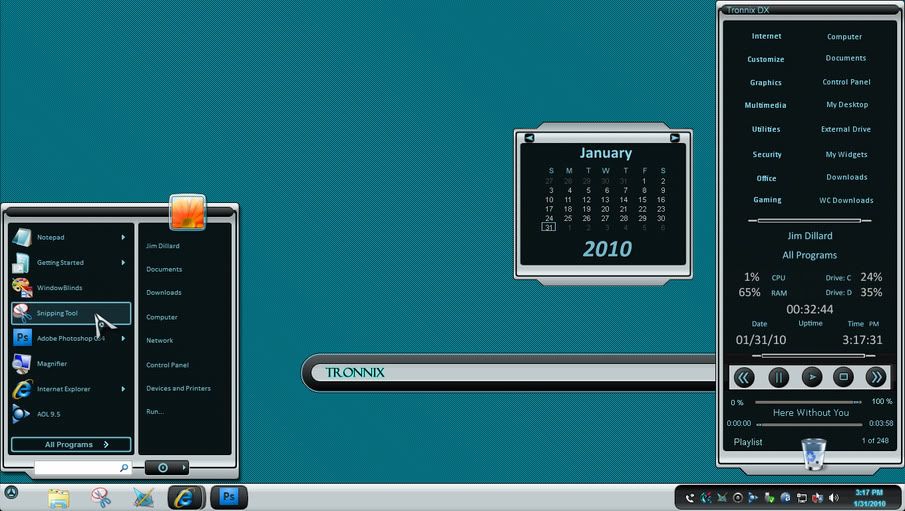Viewport: 905px width, 511px height.
Task: Open Internet Explorer in the start menu list
Action: (70, 389)
